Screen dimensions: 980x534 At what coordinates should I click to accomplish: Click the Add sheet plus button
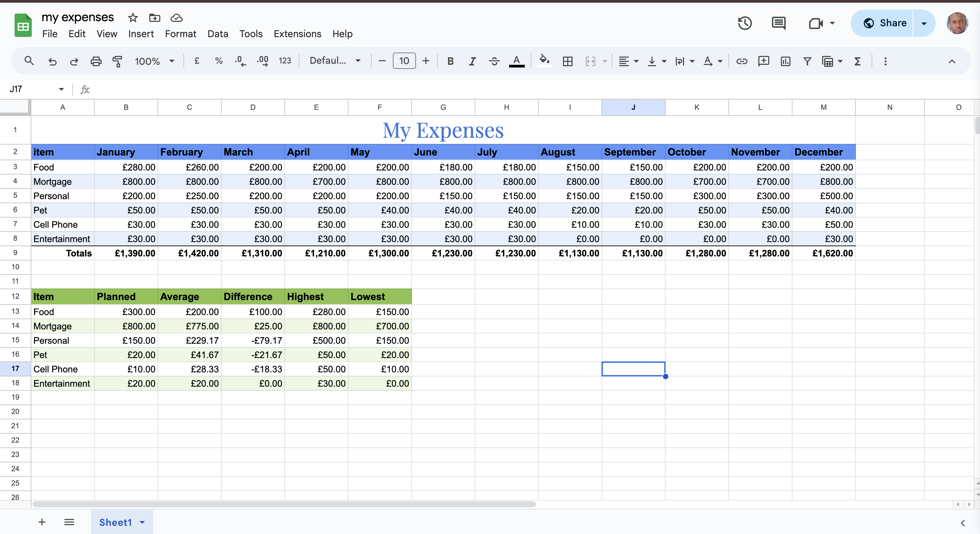tap(42, 522)
